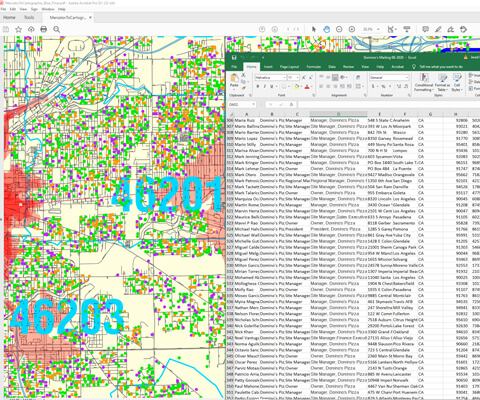Toggle top vertical alignment in Excel
The width and height of the screenshot is (480, 400).
(x=321, y=77)
